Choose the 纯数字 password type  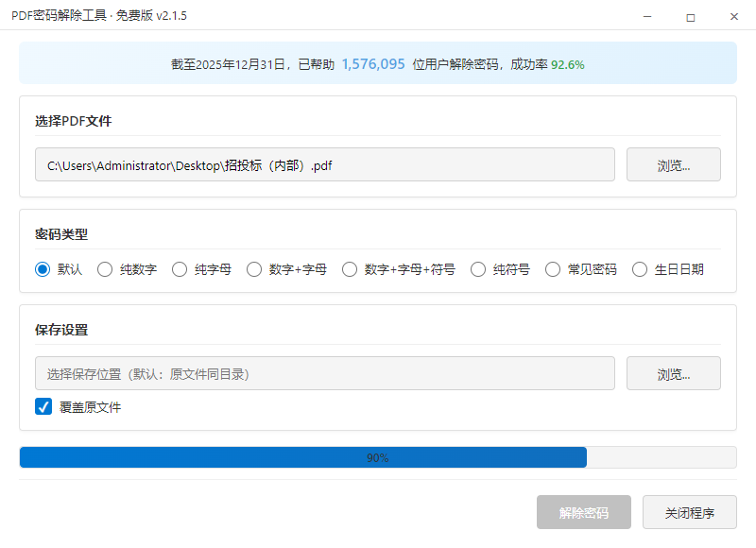pyautogui.click(x=105, y=269)
